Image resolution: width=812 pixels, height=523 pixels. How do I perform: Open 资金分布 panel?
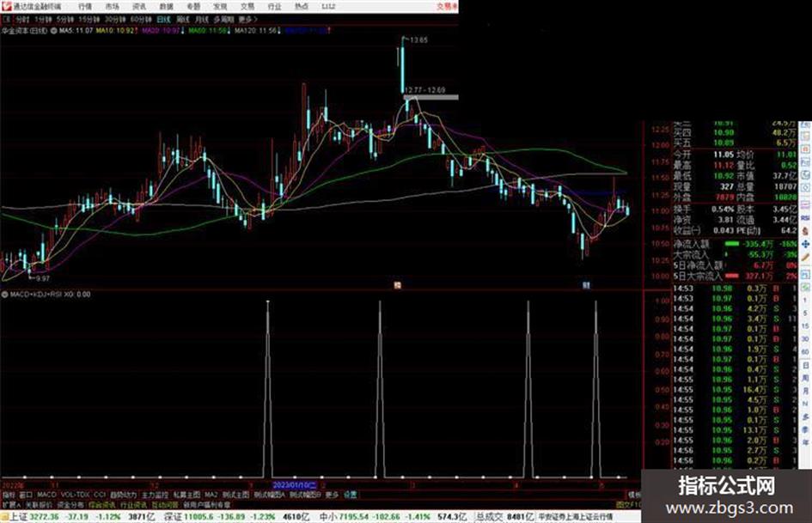[70, 504]
